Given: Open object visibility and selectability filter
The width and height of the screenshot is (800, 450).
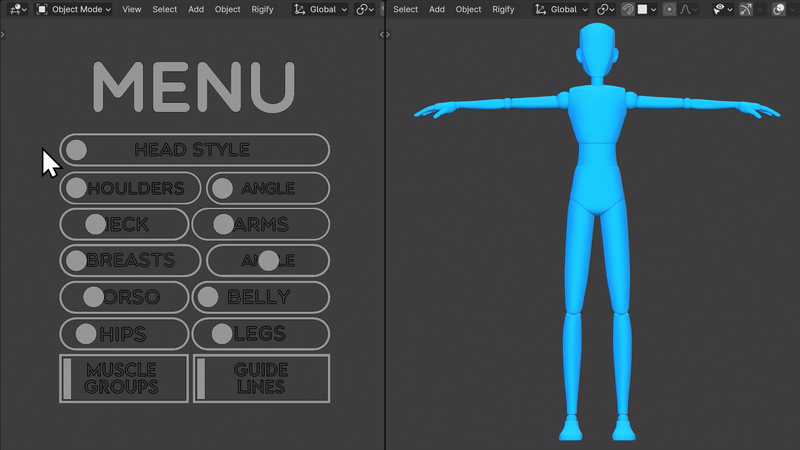Looking at the screenshot, I should click(722, 9).
